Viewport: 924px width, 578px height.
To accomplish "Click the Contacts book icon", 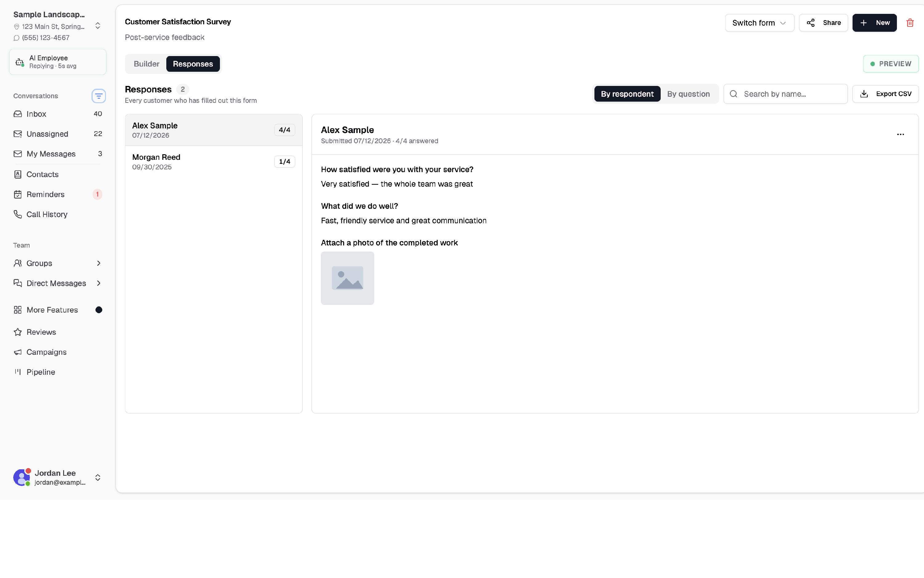I will pyautogui.click(x=18, y=174).
